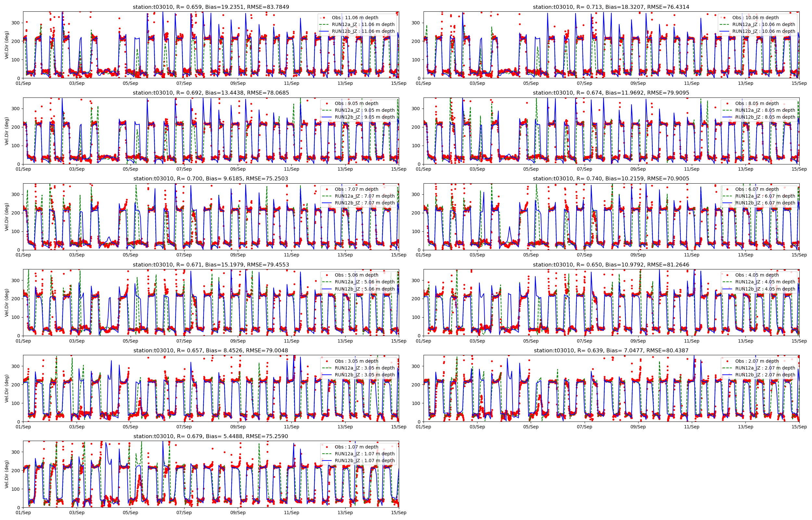Select legend entry Obs : 11.06 m depth
This screenshot has height=520, width=812.
coord(355,18)
